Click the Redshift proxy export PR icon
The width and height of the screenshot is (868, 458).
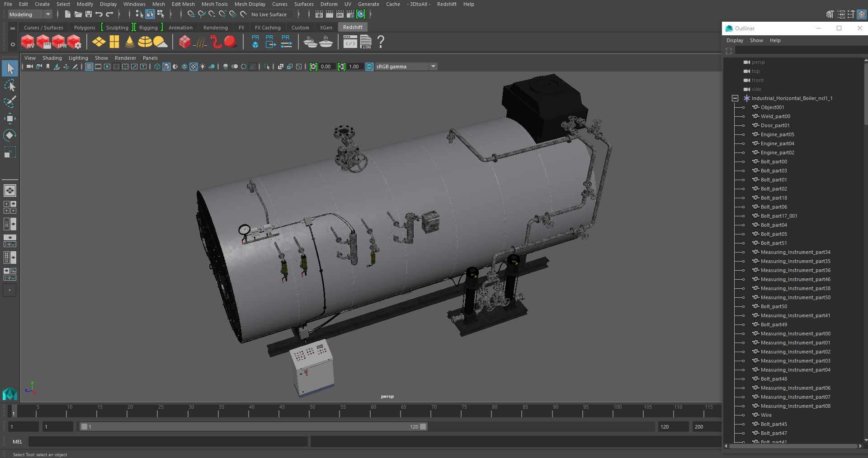[x=270, y=42]
